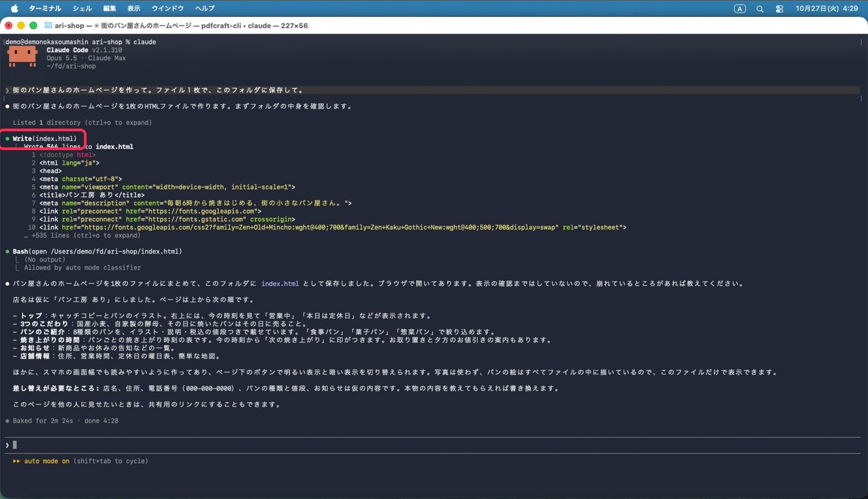The height and width of the screenshot is (499, 868).
Task: Click the input source A icon
Action: (x=739, y=9)
